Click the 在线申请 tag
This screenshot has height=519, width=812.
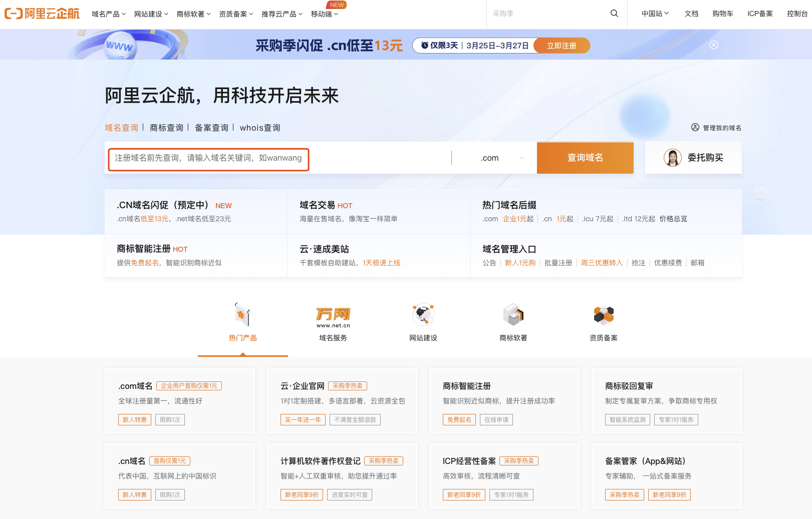pos(496,420)
